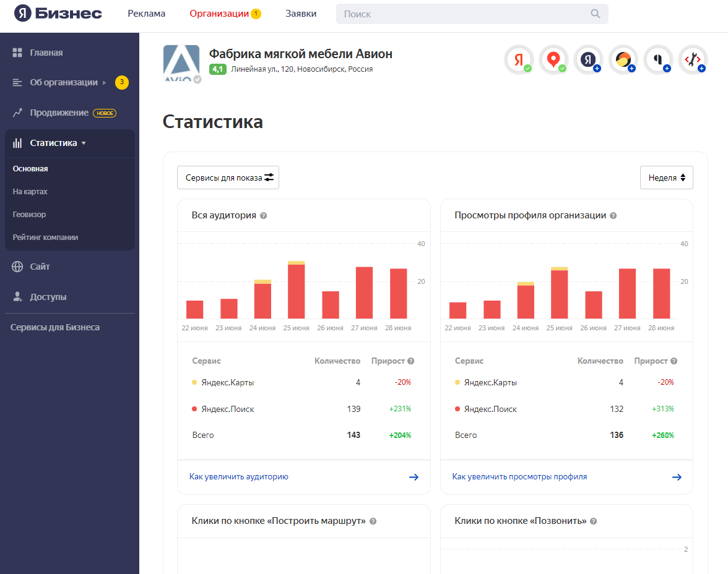The height and width of the screenshot is (574, 728).
Task: Click Прирост help icon in Просмотры профиля table
Action: click(674, 361)
